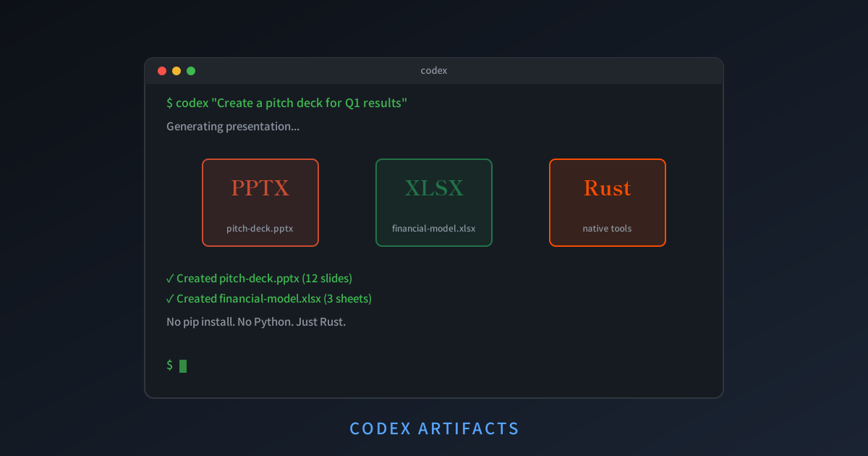
Task: Click the financial-model.xlsx file name
Action: [x=434, y=229]
